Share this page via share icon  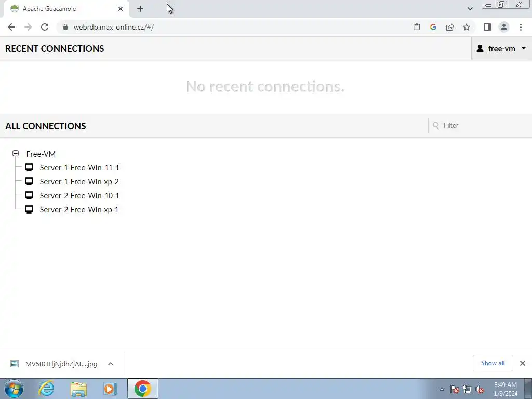click(450, 27)
